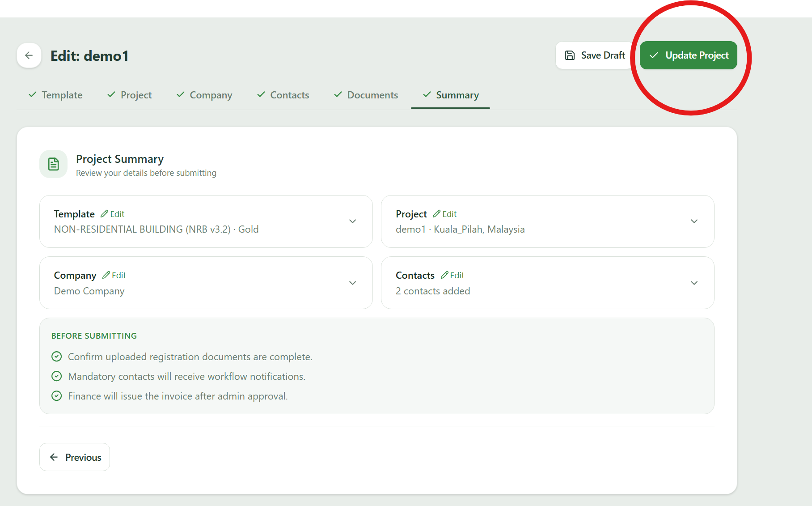
Task: Click the 'demo1 · Kuala_Pilah, Malaysia' text
Action: click(460, 230)
